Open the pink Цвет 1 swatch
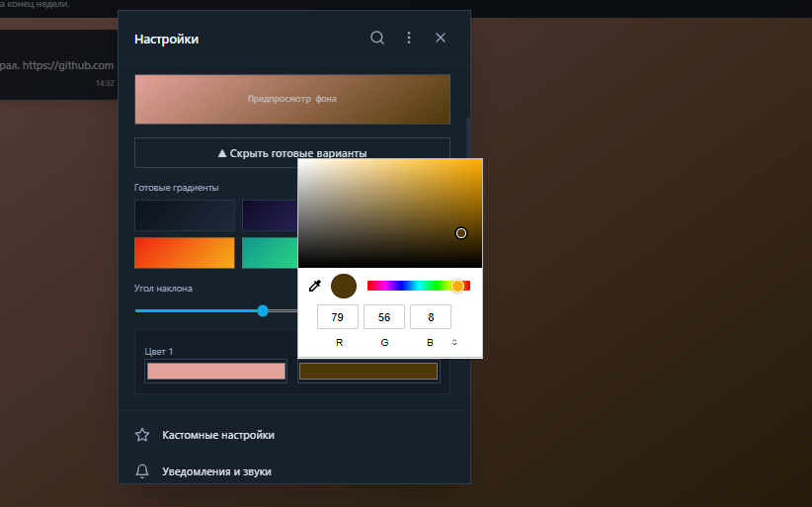 (x=216, y=371)
